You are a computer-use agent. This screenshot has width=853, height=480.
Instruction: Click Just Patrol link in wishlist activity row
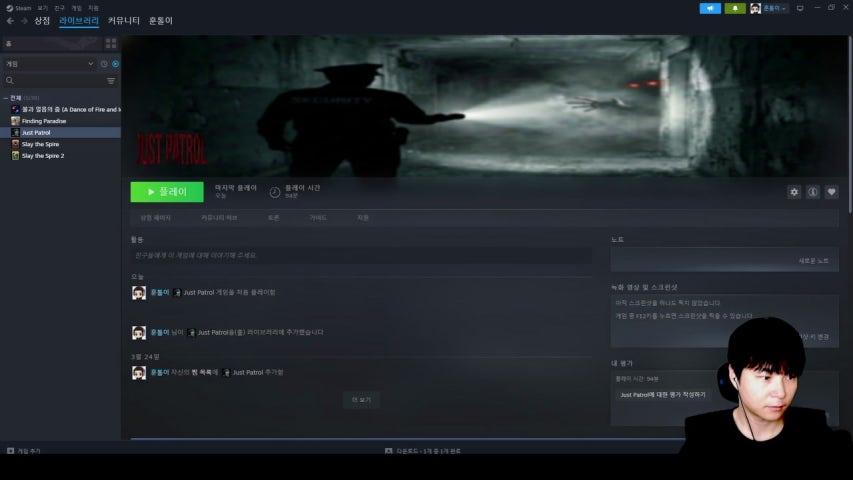(x=248, y=372)
